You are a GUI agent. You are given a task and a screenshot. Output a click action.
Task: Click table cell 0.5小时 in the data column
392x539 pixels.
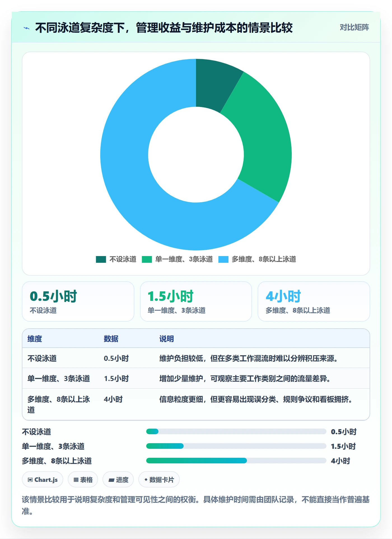pyautogui.click(x=116, y=358)
